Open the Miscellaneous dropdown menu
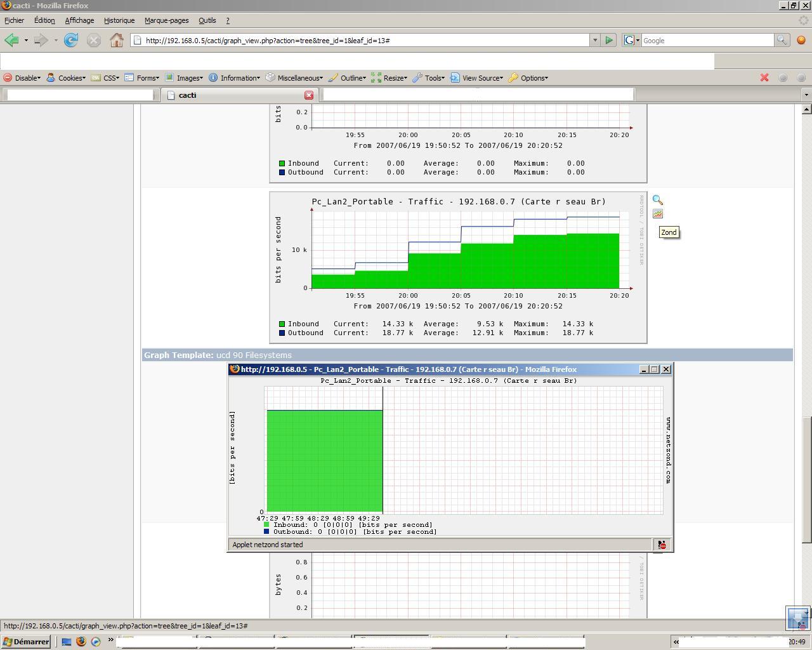 294,78
